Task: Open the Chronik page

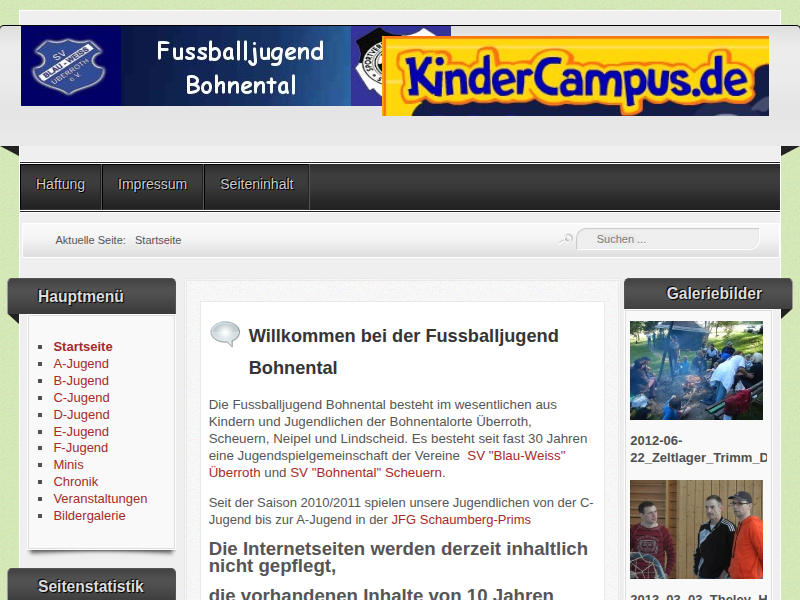Action: 76,482
